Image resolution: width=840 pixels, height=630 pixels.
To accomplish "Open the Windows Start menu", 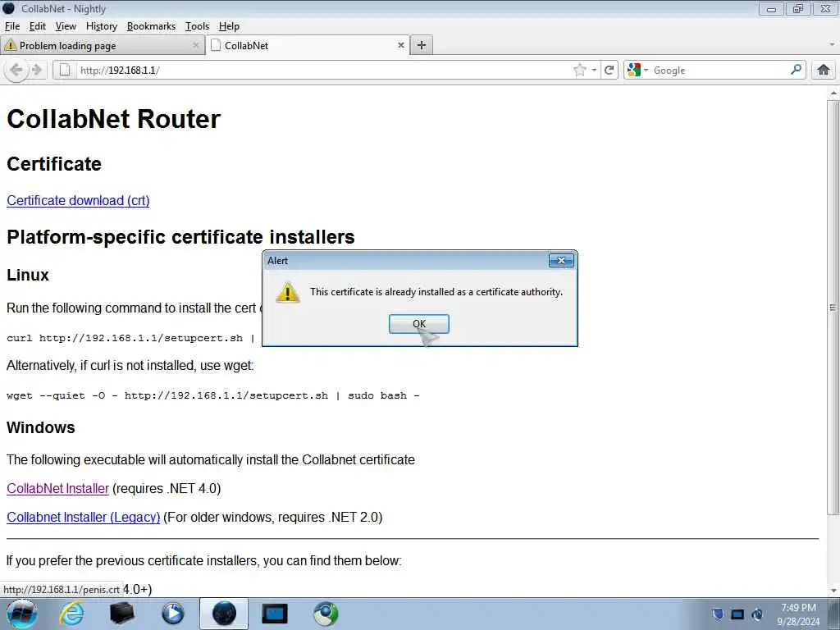I will pyautogui.click(x=21, y=614).
